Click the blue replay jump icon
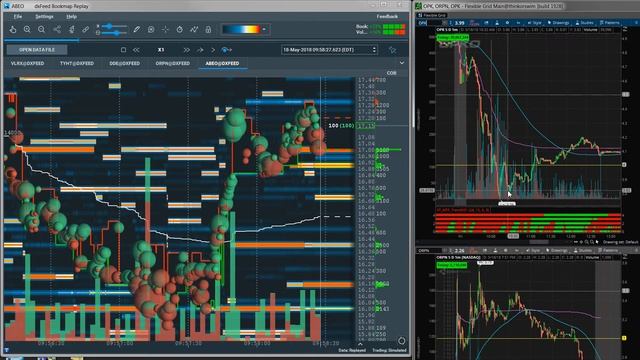Viewport: 640px width, 360px height. point(226,50)
